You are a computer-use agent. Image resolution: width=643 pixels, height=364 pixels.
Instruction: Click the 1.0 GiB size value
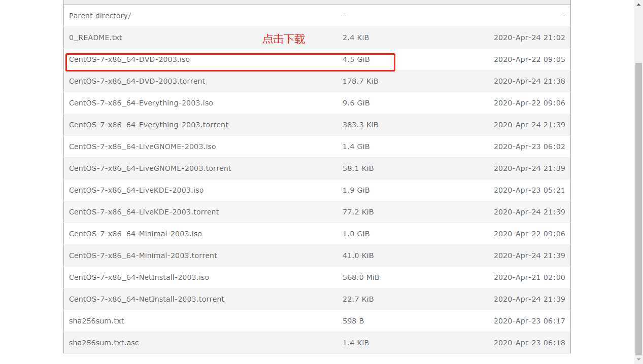(x=356, y=234)
